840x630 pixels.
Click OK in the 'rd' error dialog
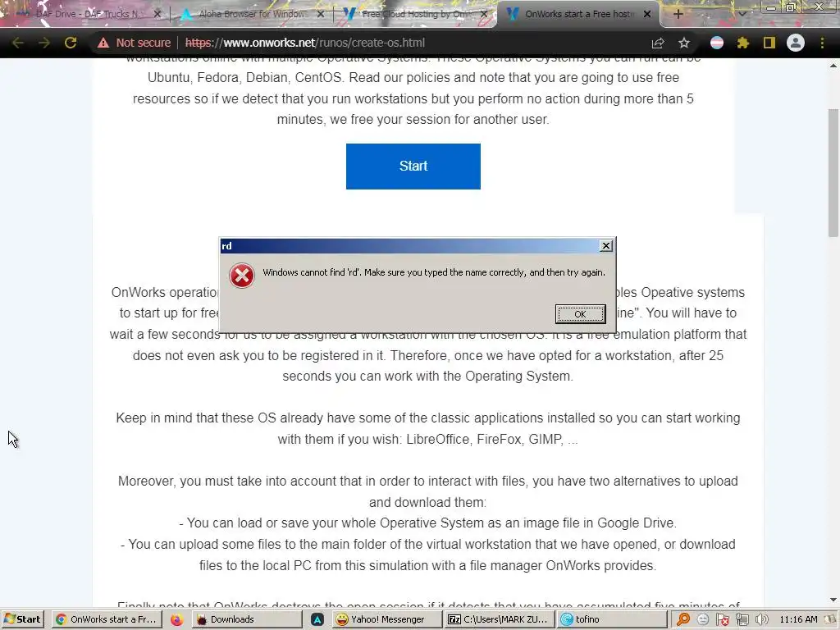(x=580, y=314)
